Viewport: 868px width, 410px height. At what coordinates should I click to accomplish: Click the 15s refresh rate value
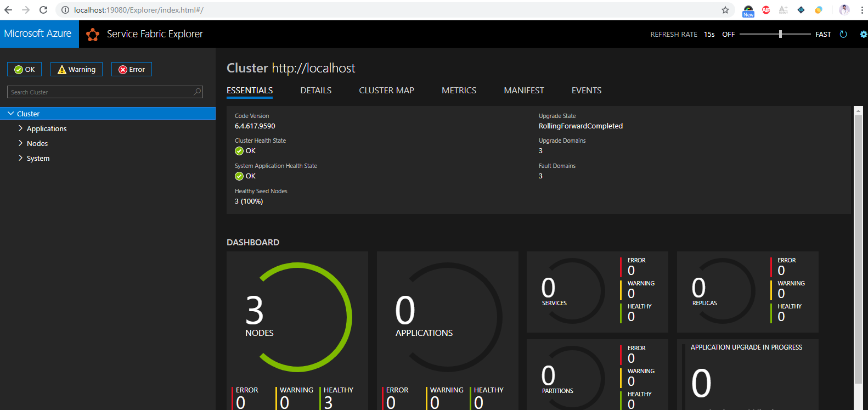click(709, 34)
